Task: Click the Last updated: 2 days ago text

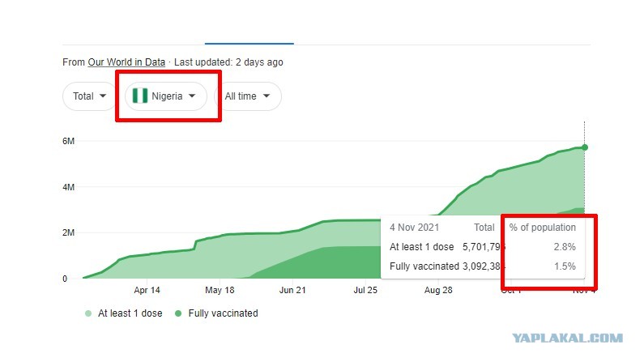Action: point(228,62)
